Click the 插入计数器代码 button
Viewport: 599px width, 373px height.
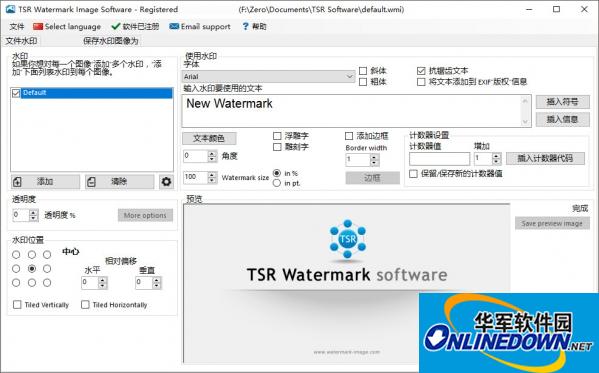(x=545, y=159)
